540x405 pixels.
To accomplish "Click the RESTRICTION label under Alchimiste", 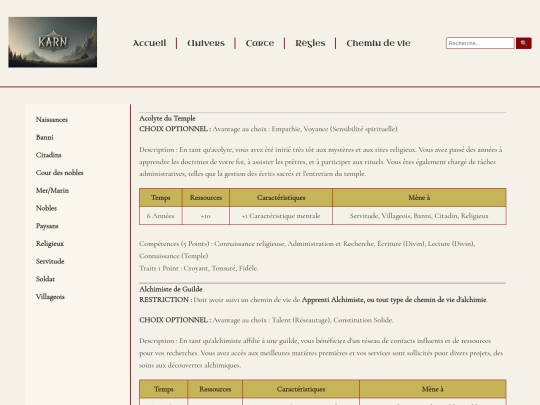I will pos(166,300).
